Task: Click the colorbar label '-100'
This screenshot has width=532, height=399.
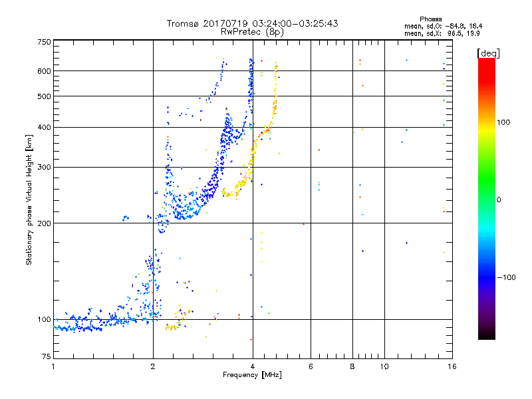Action: coord(506,277)
